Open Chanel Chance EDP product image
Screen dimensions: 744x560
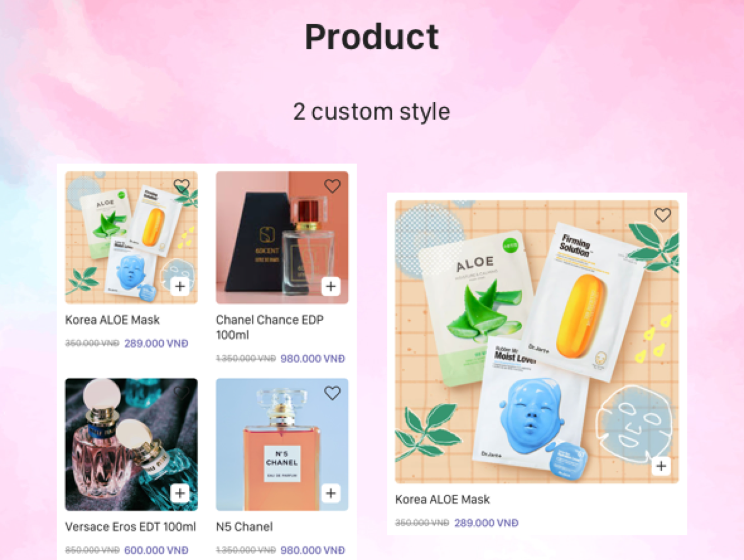point(282,237)
